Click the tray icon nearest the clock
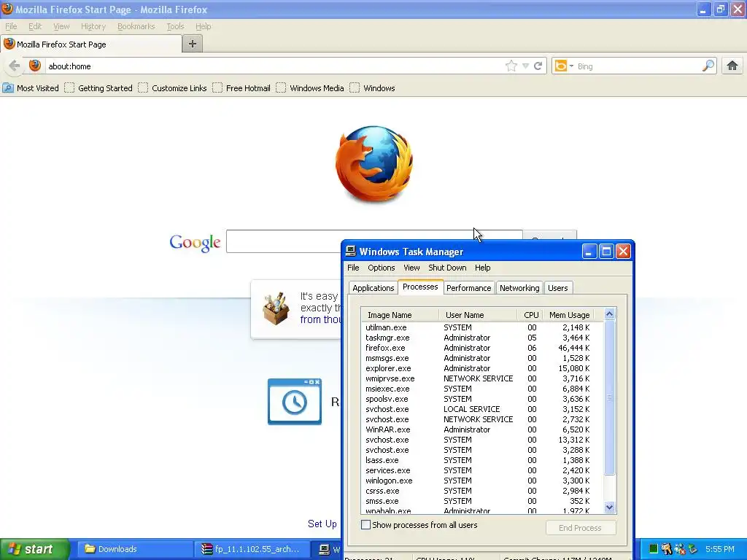 point(693,549)
